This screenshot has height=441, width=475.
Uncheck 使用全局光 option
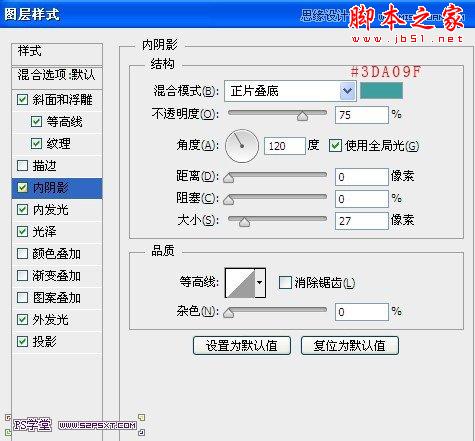coord(335,146)
